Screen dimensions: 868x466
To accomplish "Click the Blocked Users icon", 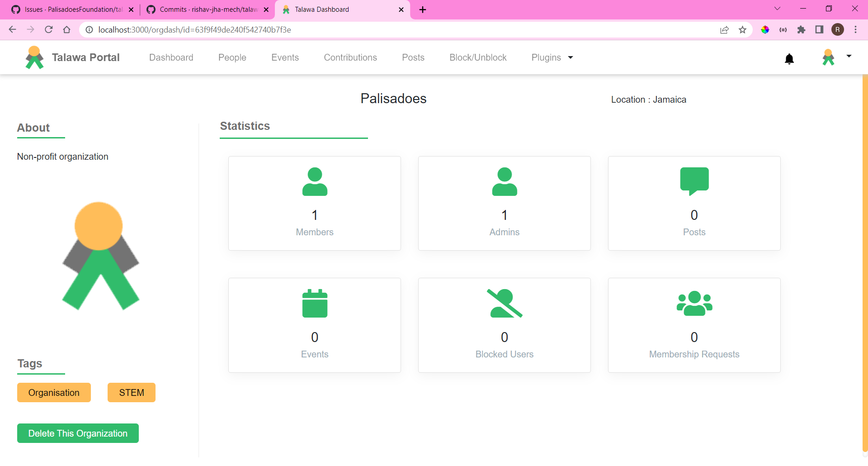I will (505, 303).
